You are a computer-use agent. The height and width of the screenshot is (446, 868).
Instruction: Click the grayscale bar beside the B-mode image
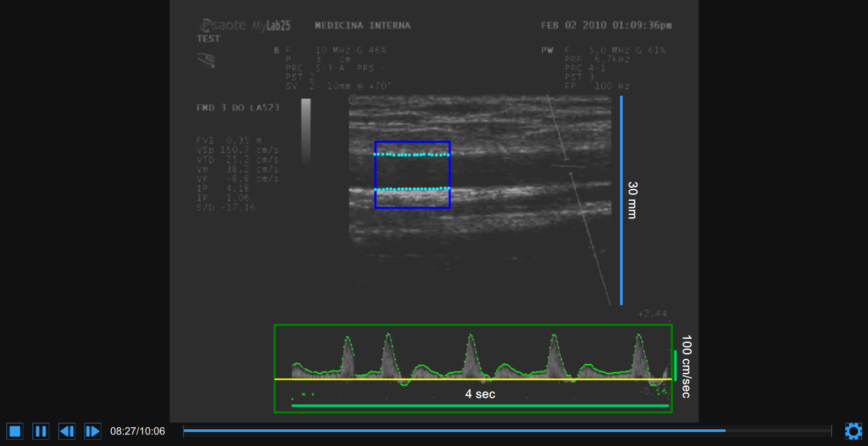pos(306,130)
